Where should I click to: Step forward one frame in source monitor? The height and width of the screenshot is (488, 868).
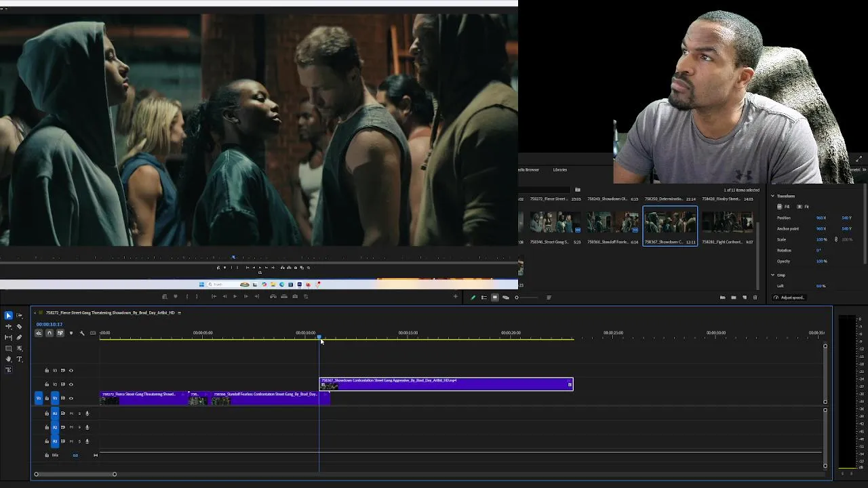pyautogui.click(x=245, y=296)
